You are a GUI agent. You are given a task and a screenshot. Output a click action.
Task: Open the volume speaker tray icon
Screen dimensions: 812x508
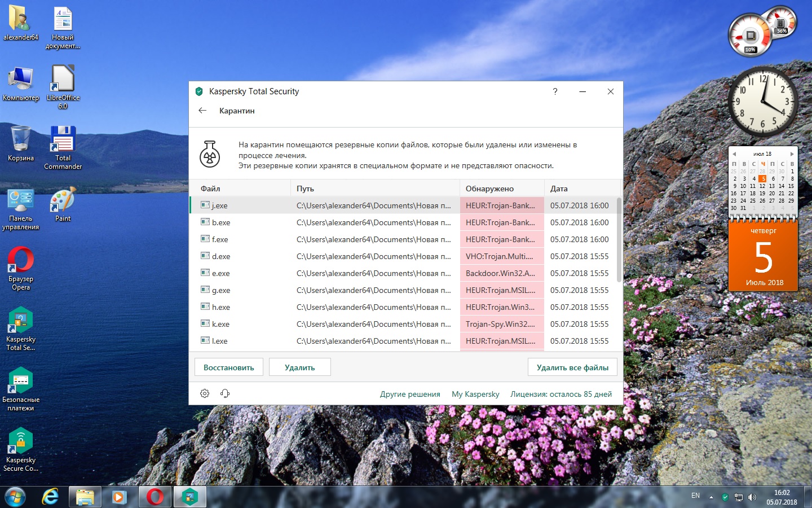click(x=752, y=497)
